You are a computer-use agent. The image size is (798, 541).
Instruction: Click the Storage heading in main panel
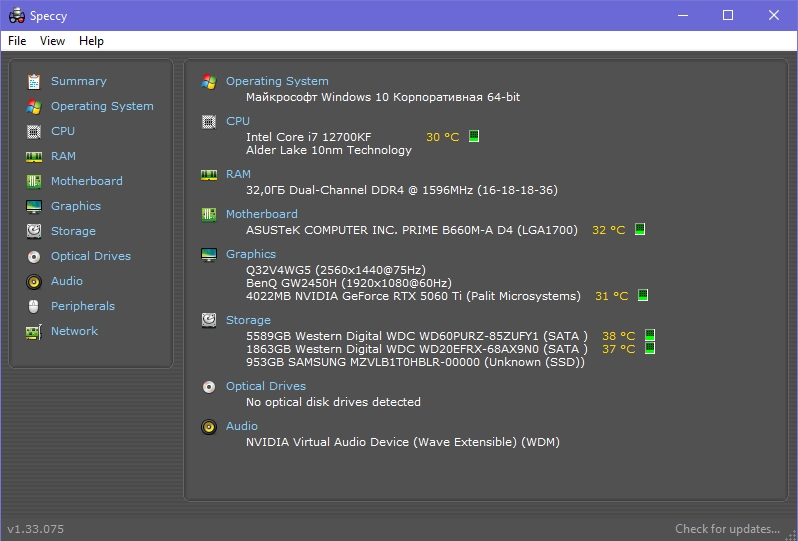[x=248, y=320]
